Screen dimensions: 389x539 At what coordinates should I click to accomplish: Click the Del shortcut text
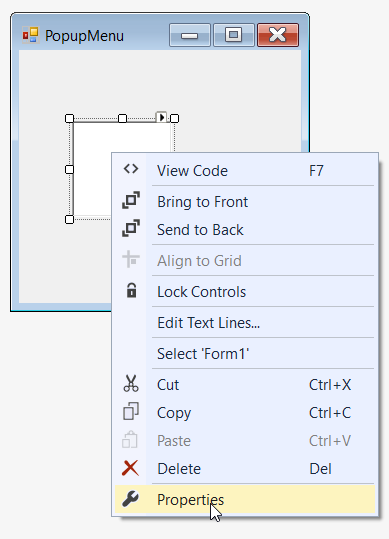pyautogui.click(x=320, y=469)
